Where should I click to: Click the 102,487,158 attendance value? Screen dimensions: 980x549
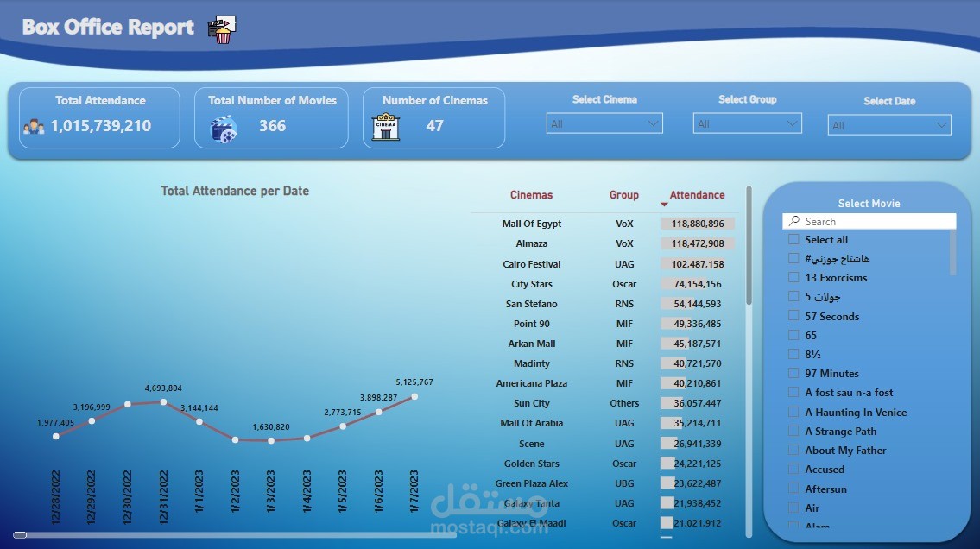(x=698, y=264)
